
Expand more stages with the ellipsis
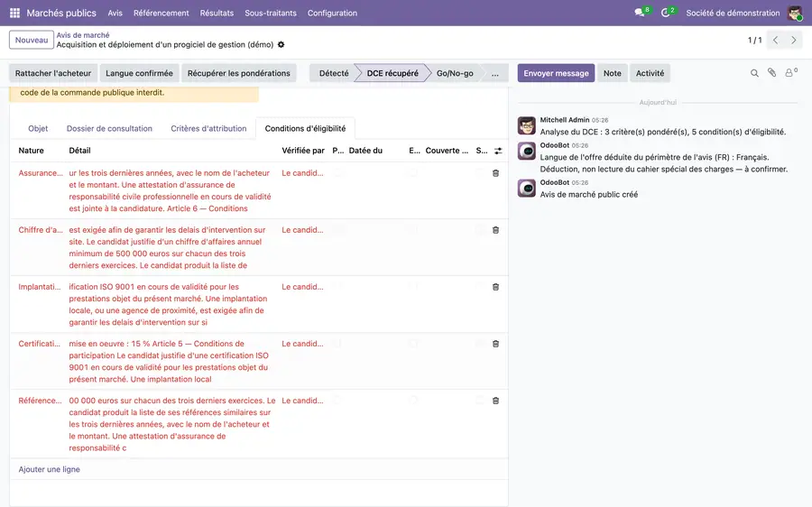[x=495, y=73]
